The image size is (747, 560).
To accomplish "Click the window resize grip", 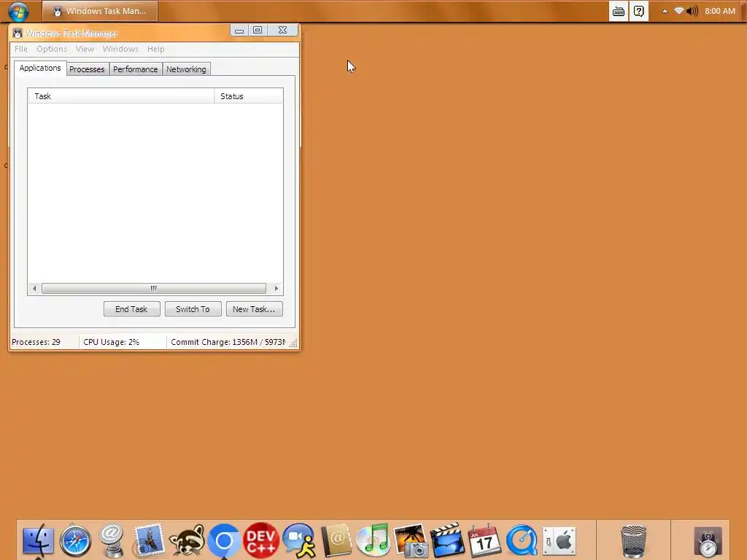I will pyautogui.click(x=293, y=343).
